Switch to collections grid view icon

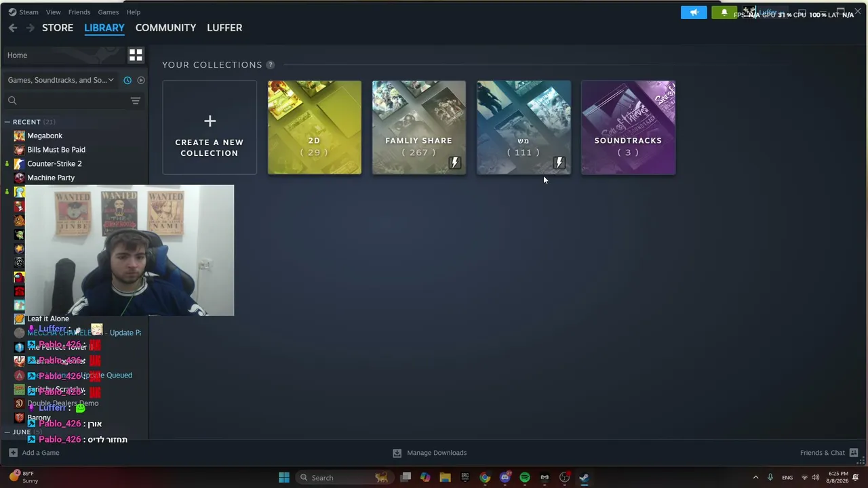point(136,55)
